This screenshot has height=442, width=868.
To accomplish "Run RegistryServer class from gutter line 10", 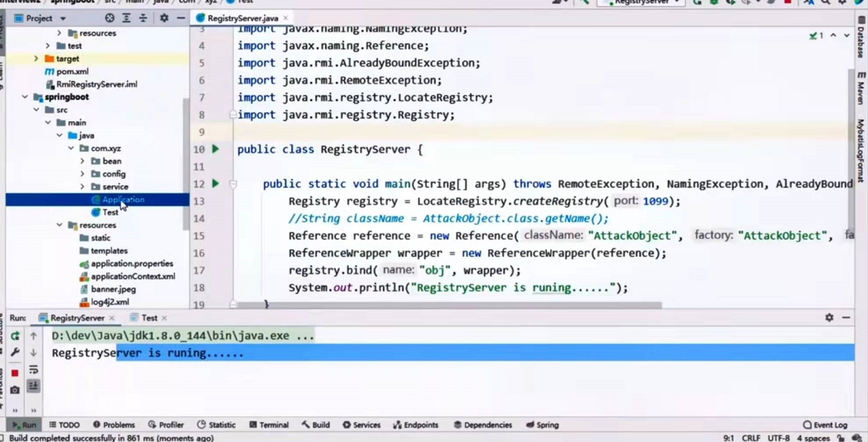I will click(215, 149).
